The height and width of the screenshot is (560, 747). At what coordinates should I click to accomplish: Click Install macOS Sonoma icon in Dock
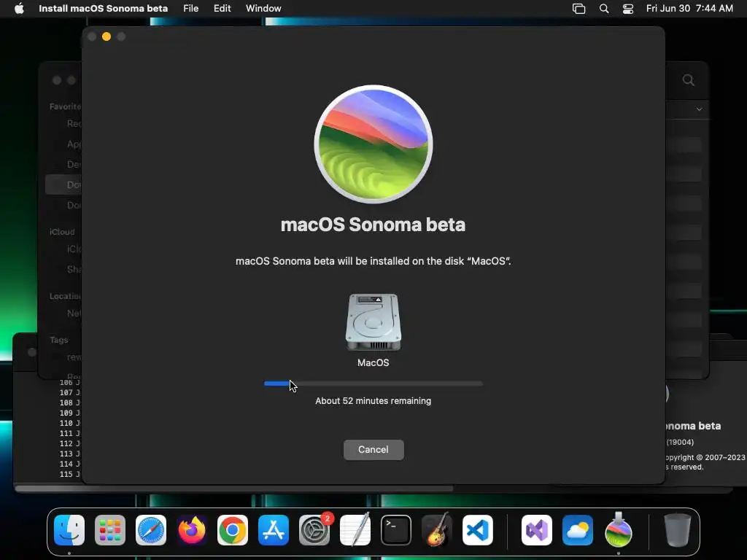(x=619, y=529)
